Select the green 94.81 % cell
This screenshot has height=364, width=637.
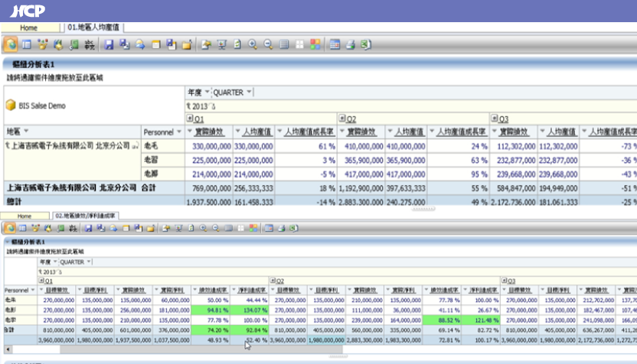click(211, 310)
